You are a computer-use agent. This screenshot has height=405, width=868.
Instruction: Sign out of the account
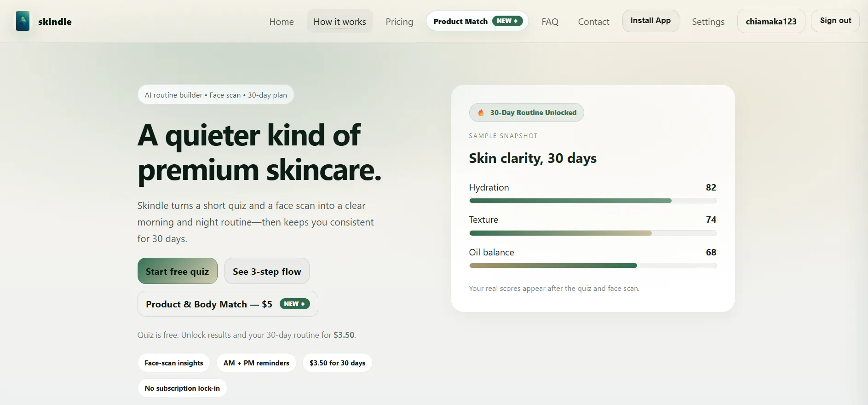835,21
